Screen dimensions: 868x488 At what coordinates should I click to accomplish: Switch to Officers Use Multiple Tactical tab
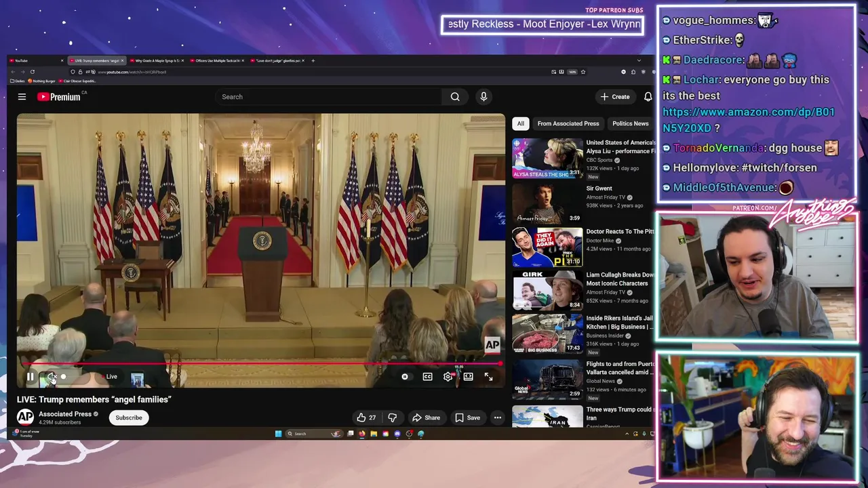tap(218, 60)
